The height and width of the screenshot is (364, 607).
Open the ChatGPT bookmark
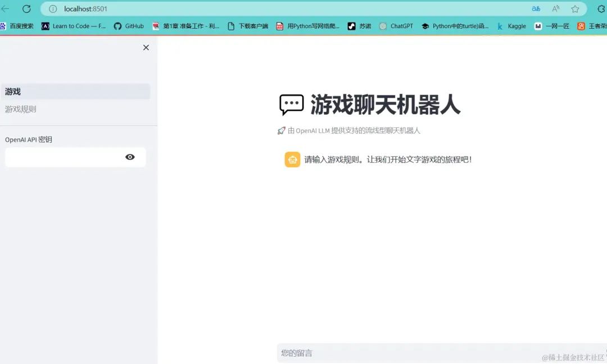[396, 26]
